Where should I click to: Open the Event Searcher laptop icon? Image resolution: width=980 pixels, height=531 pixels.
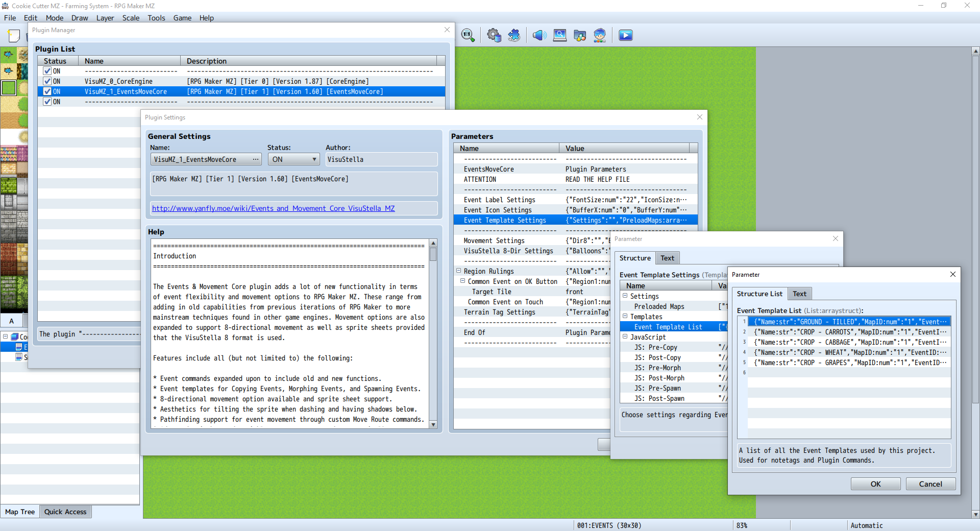(x=560, y=35)
